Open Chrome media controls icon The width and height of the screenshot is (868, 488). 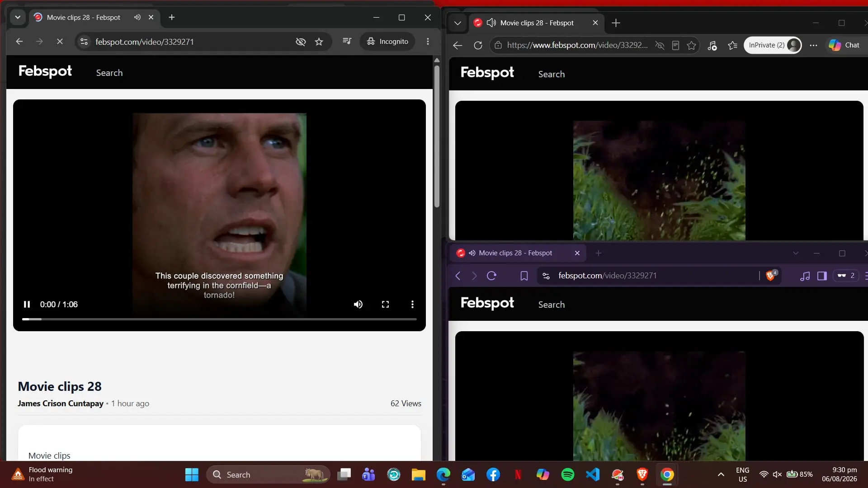[347, 42]
